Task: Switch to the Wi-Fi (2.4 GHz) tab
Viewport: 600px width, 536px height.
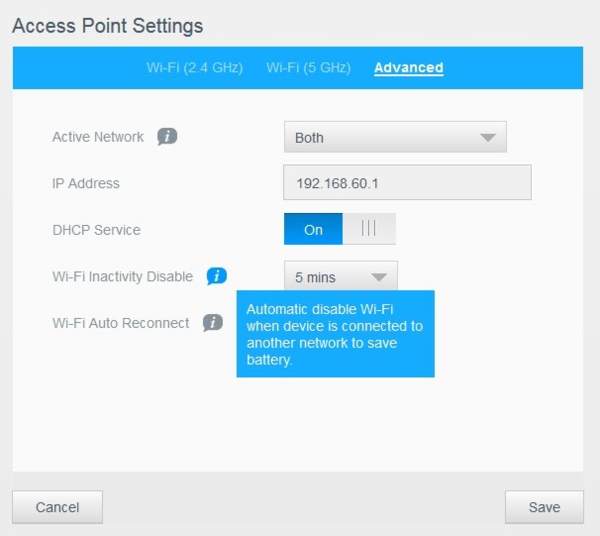Action: click(x=195, y=68)
